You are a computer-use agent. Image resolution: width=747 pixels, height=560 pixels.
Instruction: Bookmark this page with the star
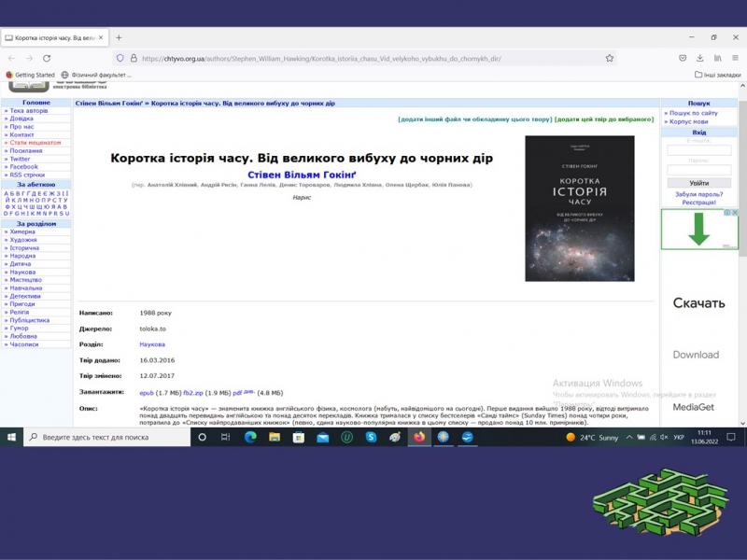(x=610, y=58)
